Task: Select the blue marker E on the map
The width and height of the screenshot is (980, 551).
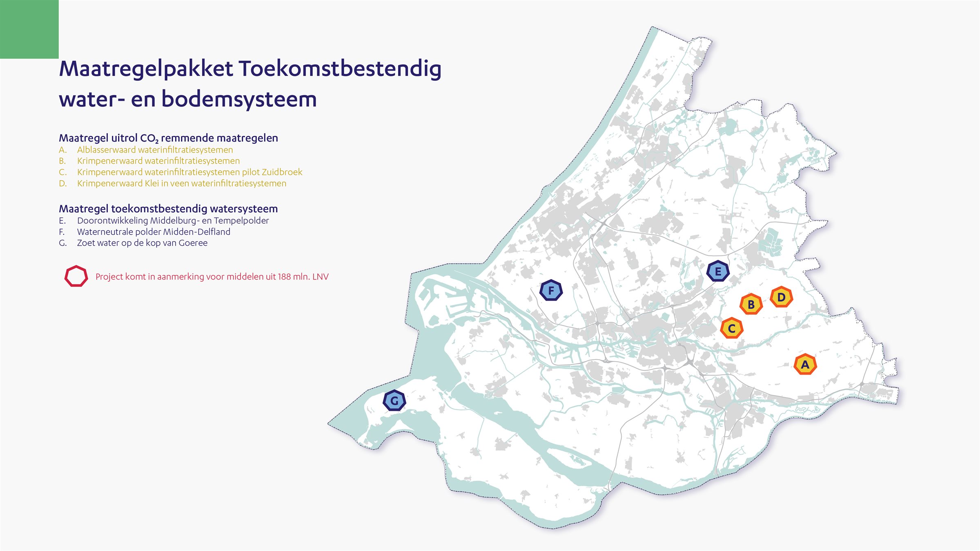Action: (x=718, y=271)
